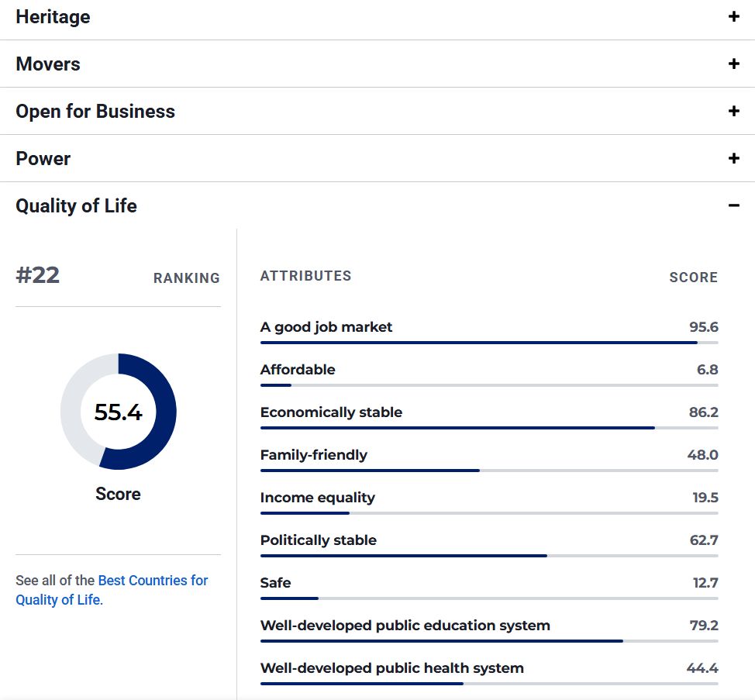Click the Safe attribute score 12.7
755x700 pixels.
coord(705,583)
